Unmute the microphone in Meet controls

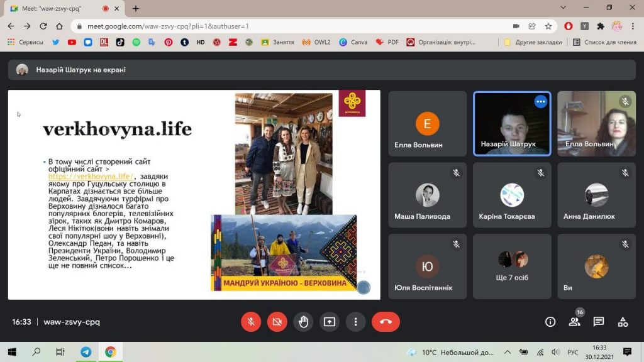[x=250, y=322]
